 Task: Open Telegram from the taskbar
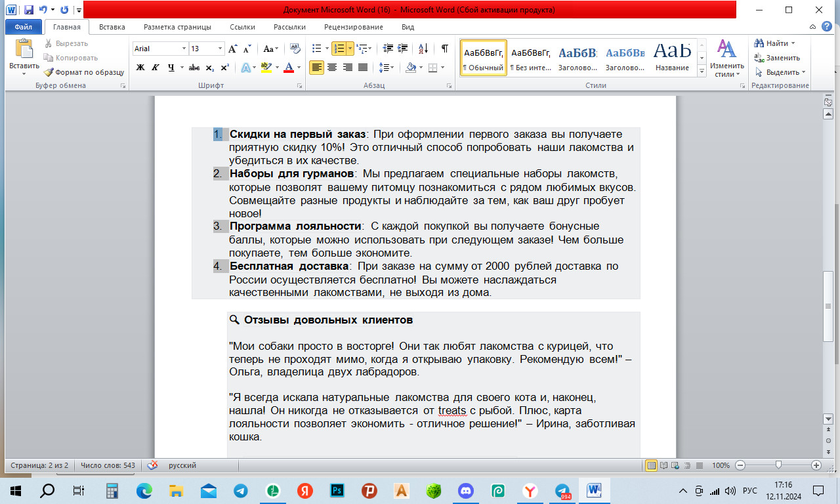tap(241, 490)
